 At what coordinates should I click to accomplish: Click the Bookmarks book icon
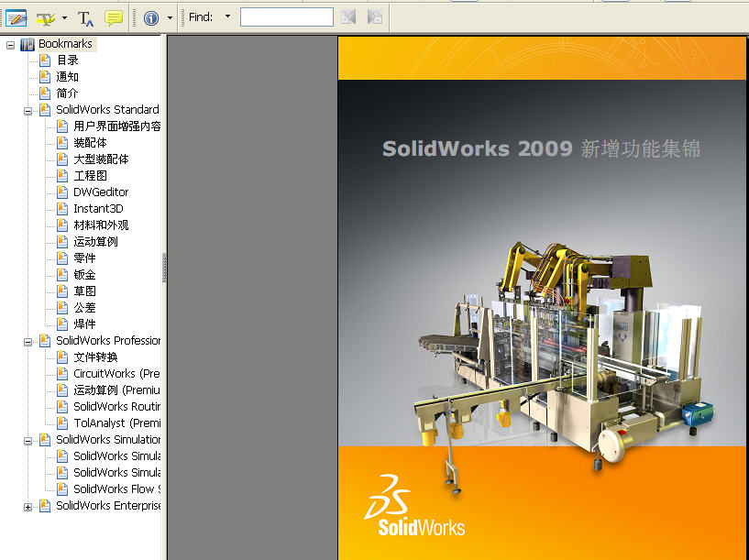(28, 44)
